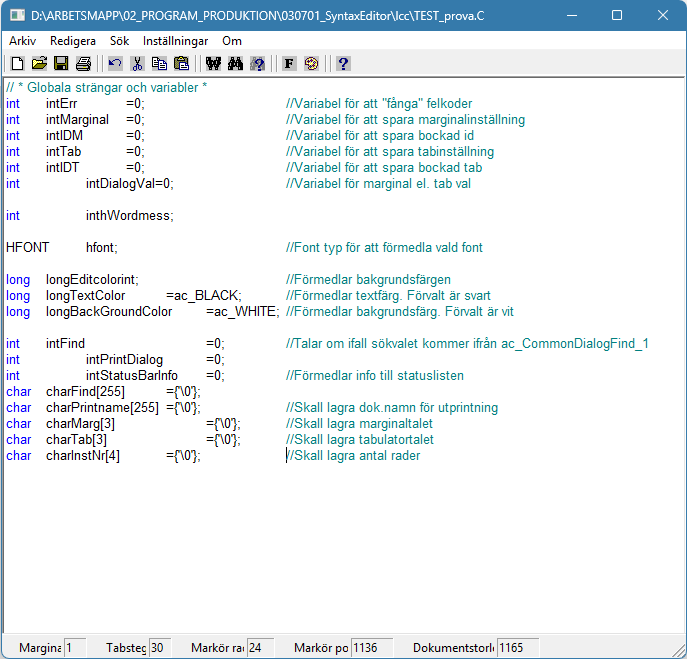Click the Tabsteg value field showing 30
The width and height of the screenshot is (687, 659).
tap(160, 648)
